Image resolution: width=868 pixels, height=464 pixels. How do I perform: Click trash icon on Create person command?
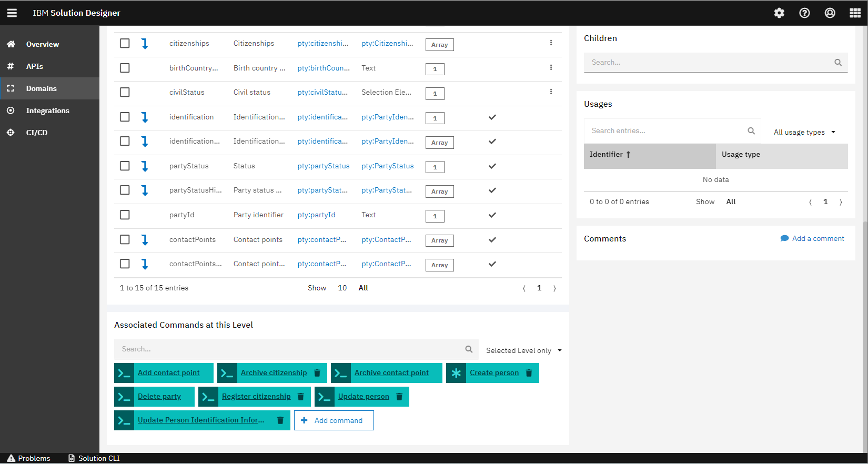pyautogui.click(x=529, y=373)
